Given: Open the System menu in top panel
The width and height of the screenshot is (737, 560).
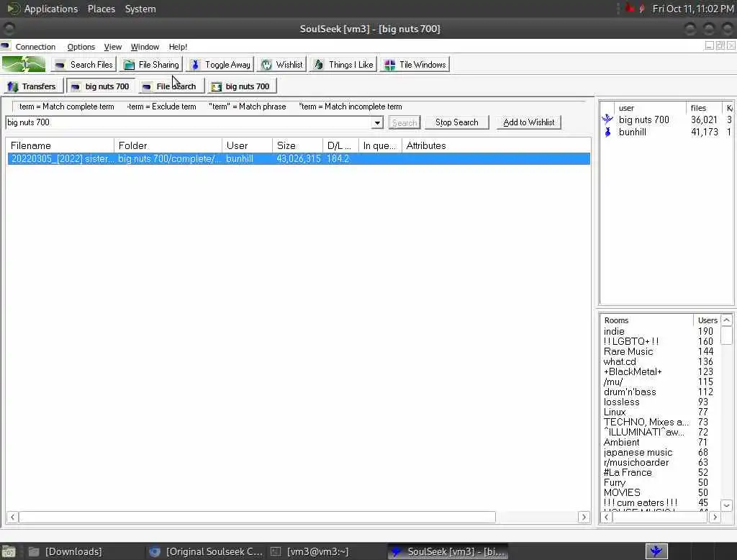Looking at the screenshot, I should click(140, 9).
